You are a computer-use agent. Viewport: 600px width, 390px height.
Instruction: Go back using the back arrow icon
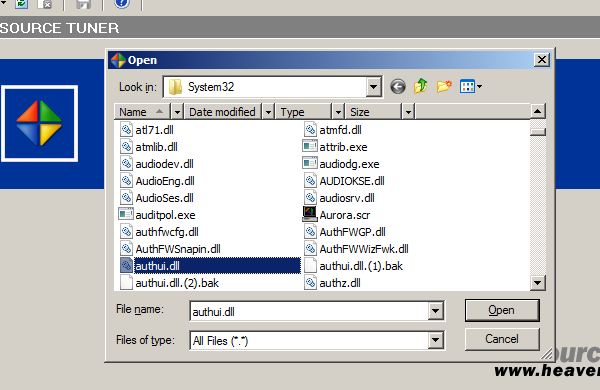(398, 87)
